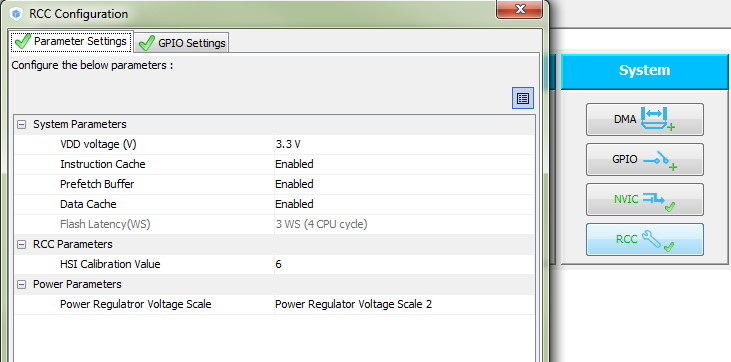Collapse the System Parameters group
The image size is (731, 362).
(x=21, y=125)
